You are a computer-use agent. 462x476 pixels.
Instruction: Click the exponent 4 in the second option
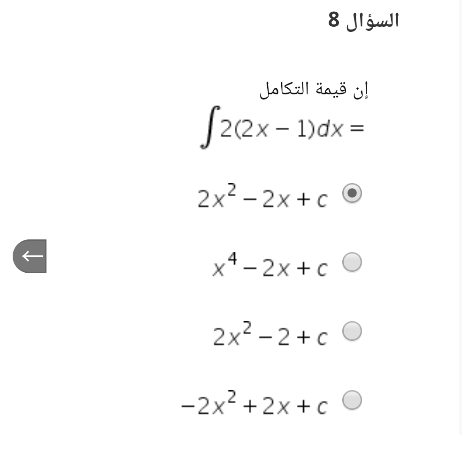232,258
